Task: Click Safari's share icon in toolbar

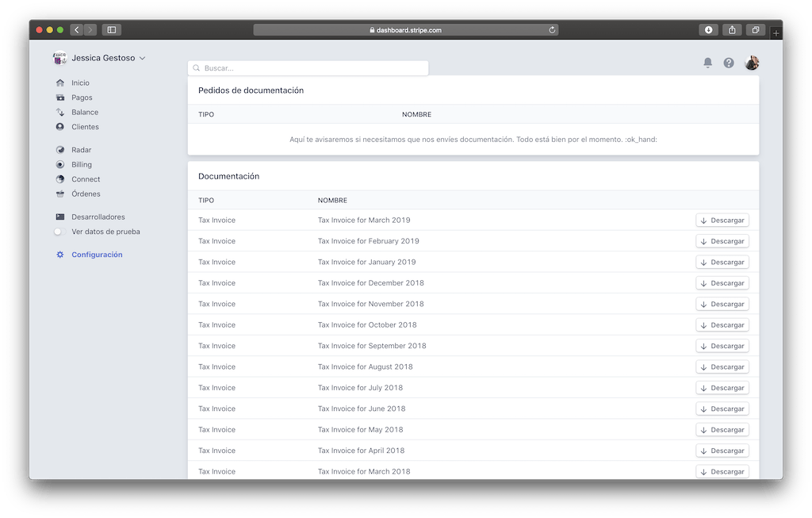Action: coord(732,30)
